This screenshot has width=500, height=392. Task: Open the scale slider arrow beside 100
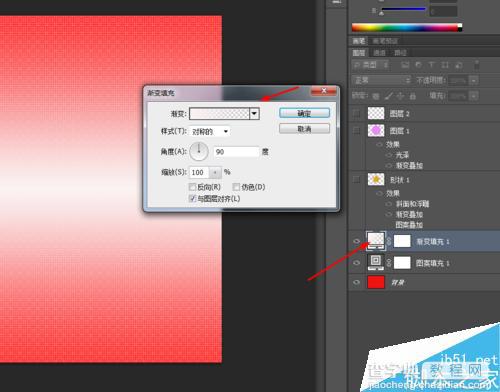click(215, 172)
